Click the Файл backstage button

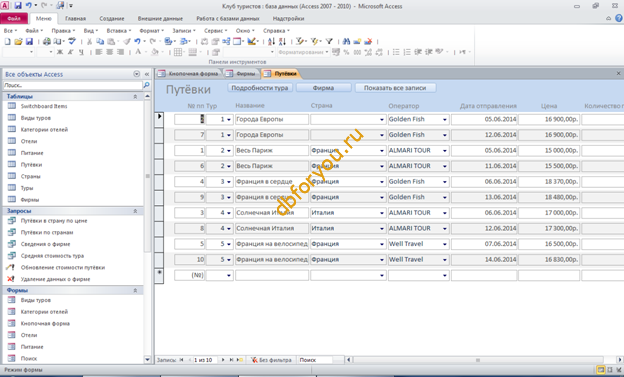click(14, 18)
